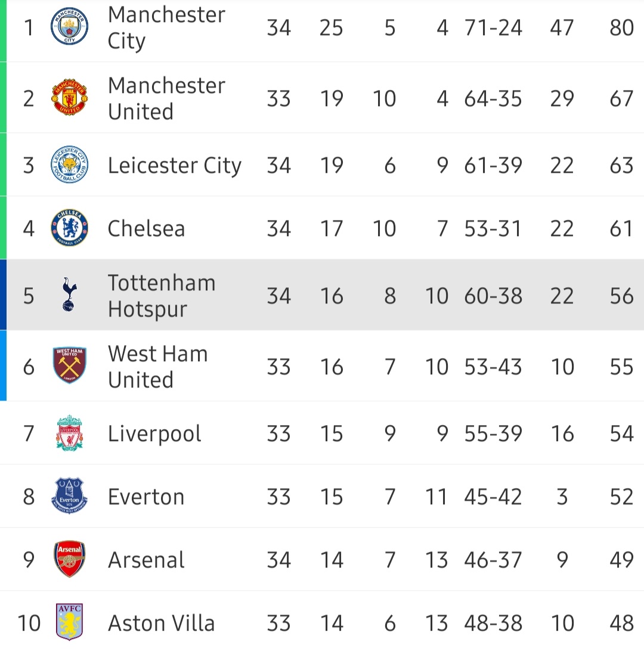Image resolution: width=644 pixels, height=651 pixels.
Task: Click Chelsea's 53-31 goals record
Action: 493,228
